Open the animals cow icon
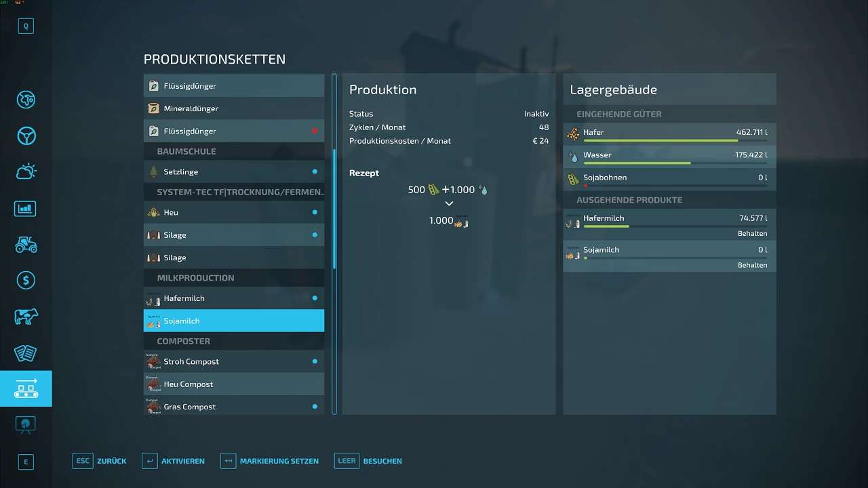Viewport: 868px width, 488px height. pyautogui.click(x=26, y=317)
